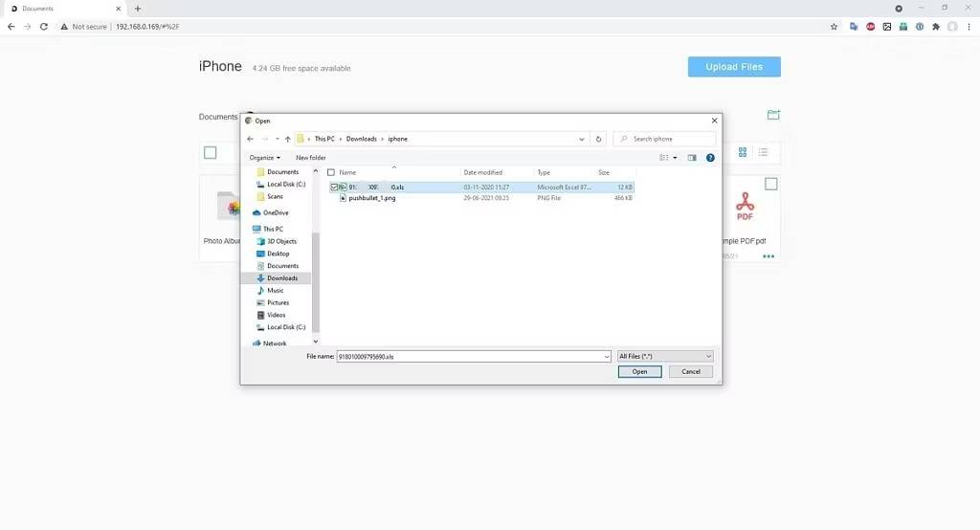This screenshot has width=980, height=530.
Task: Change the view layout icon in dialog
Action: pos(664,158)
